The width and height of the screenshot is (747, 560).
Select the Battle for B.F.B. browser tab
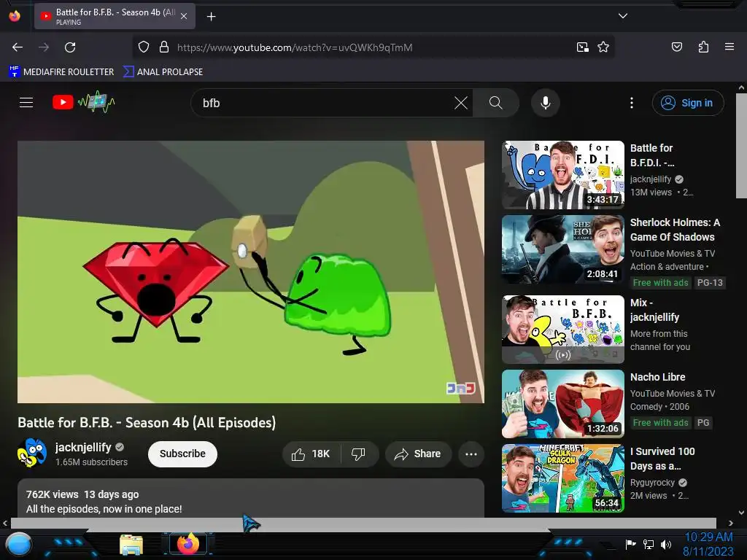click(115, 16)
